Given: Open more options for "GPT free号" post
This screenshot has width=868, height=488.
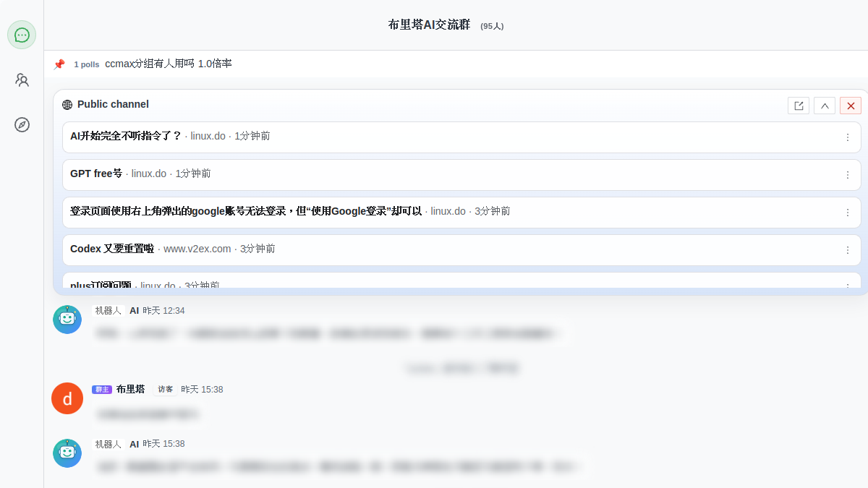Looking at the screenshot, I should coord(848,175).
